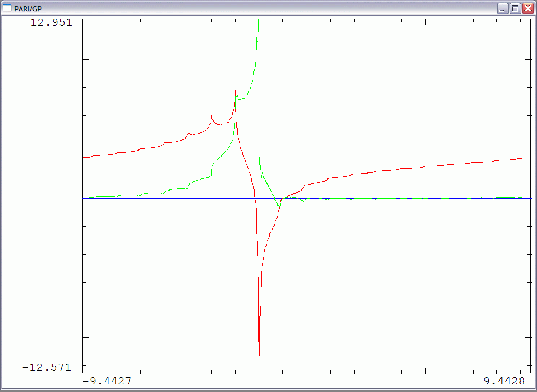Click the bottom of the red curve's deep spike
Image resolution: width=537 pixels, height=392 pixels.
259,355
